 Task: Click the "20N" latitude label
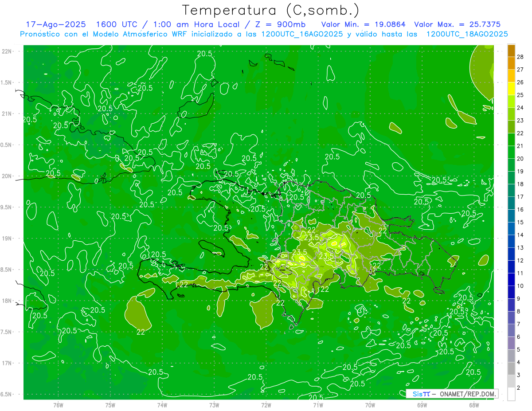(x=7, y=176)
